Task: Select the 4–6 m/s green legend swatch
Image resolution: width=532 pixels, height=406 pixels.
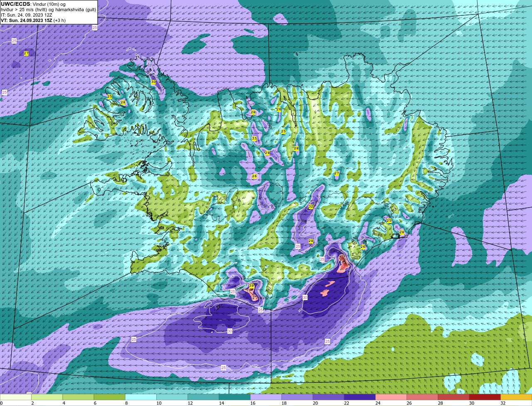Action: pyautogui.click(x=78, y=397)
